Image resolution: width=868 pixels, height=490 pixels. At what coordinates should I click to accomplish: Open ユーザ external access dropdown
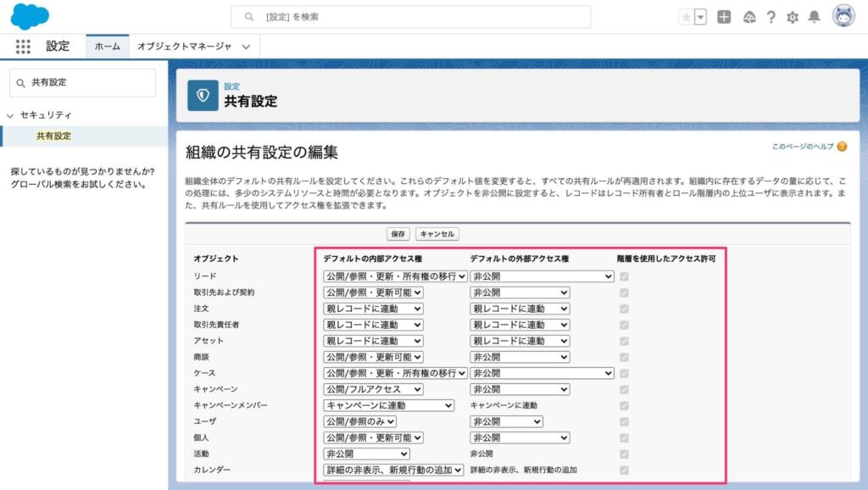point(507,421)
